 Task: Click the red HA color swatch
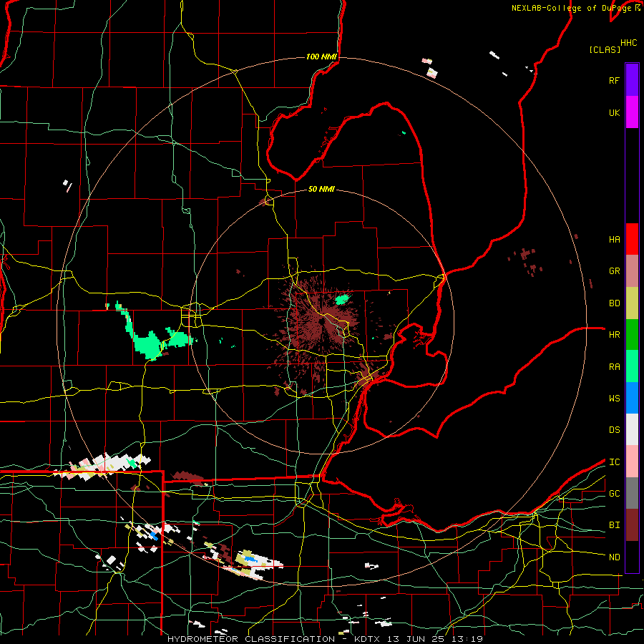[x=632, y=239]
